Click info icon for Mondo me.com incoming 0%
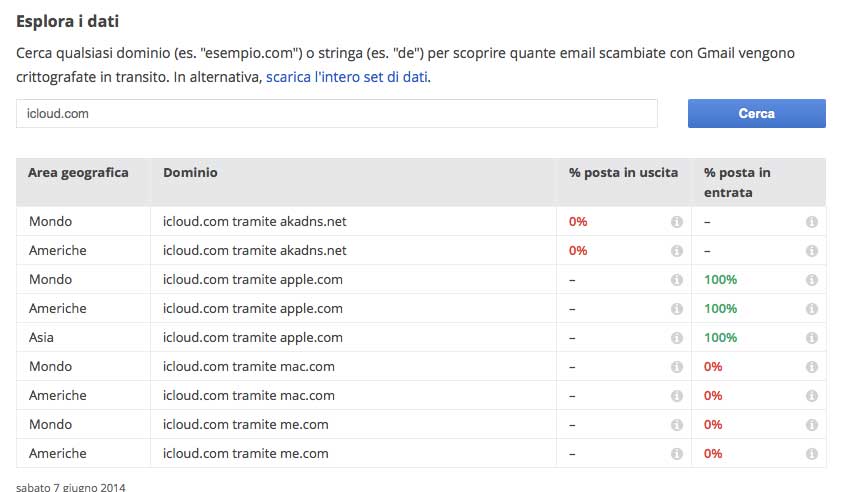865x492 pixels. (812, 425)
